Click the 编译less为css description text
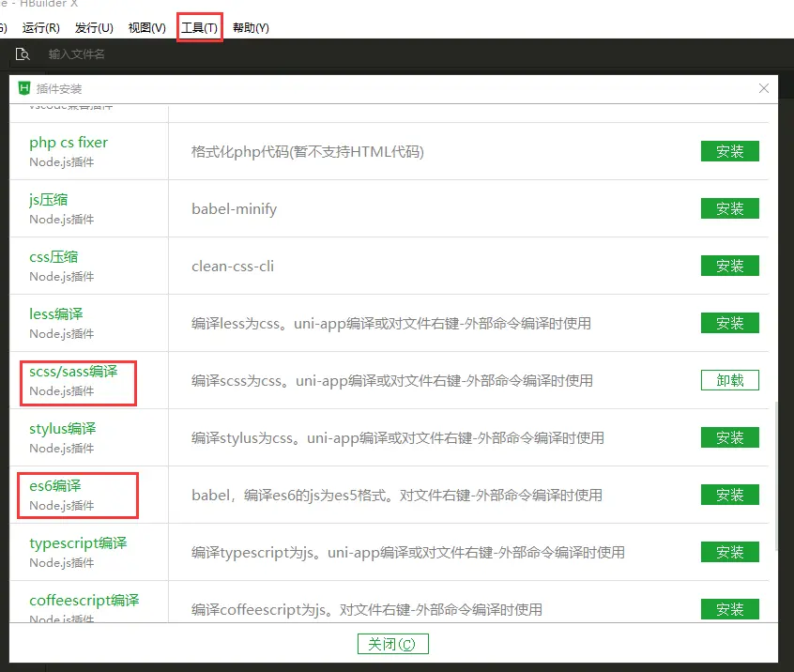Screen dimensions: 794x672 pyautogui.click(x=391, y=323)
